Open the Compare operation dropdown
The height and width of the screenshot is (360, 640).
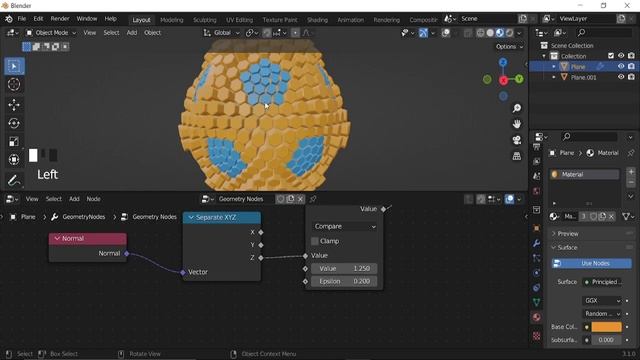[344, 227]
